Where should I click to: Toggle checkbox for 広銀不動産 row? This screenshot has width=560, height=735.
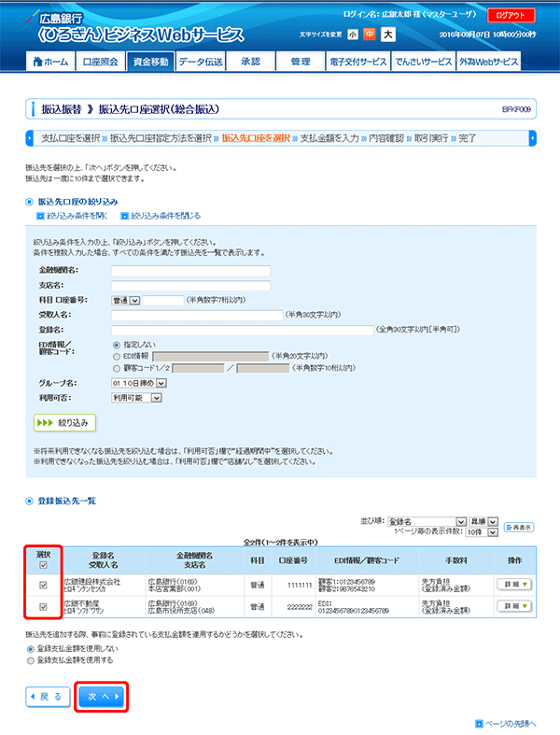click(43, 606)
